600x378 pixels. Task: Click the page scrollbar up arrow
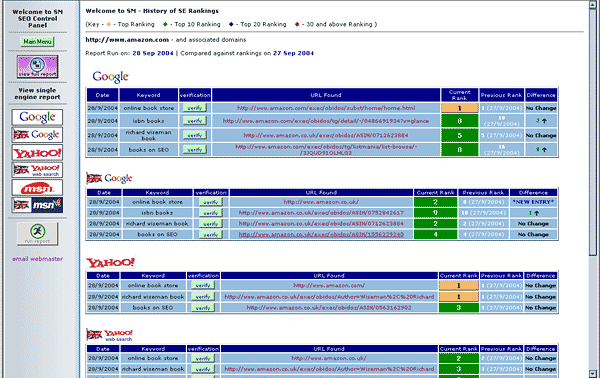pyautogui.click(x=593, y=5)
